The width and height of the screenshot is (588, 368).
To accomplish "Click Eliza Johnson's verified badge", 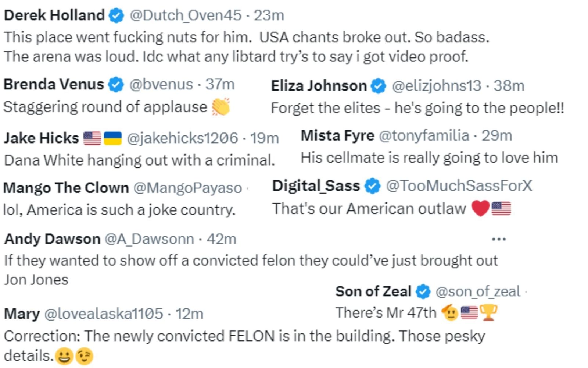I will 379,86.
